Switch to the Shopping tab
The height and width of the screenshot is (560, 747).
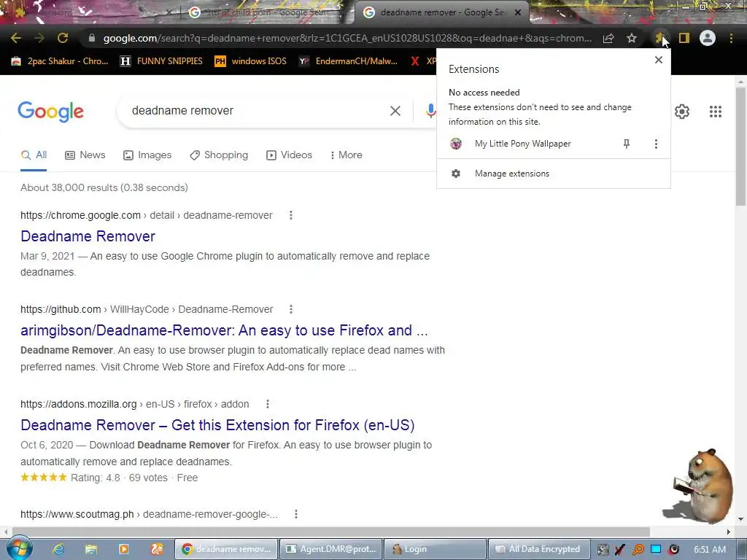[219, 155]
